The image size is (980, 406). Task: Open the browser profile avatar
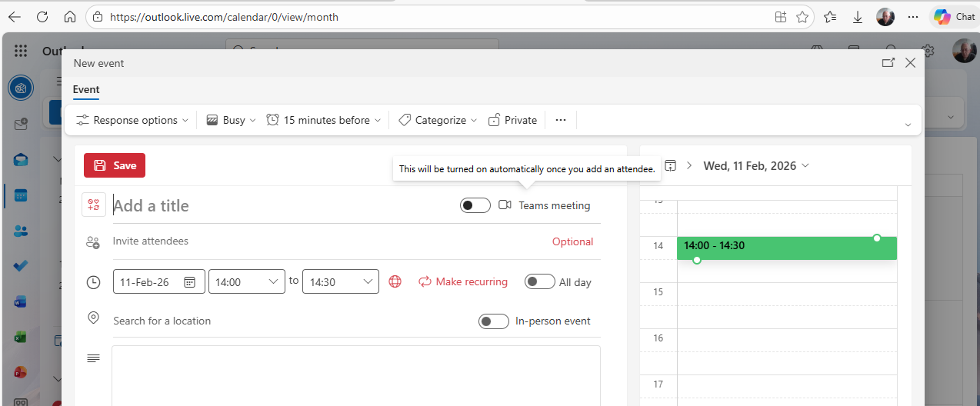(x=885, y=17)
